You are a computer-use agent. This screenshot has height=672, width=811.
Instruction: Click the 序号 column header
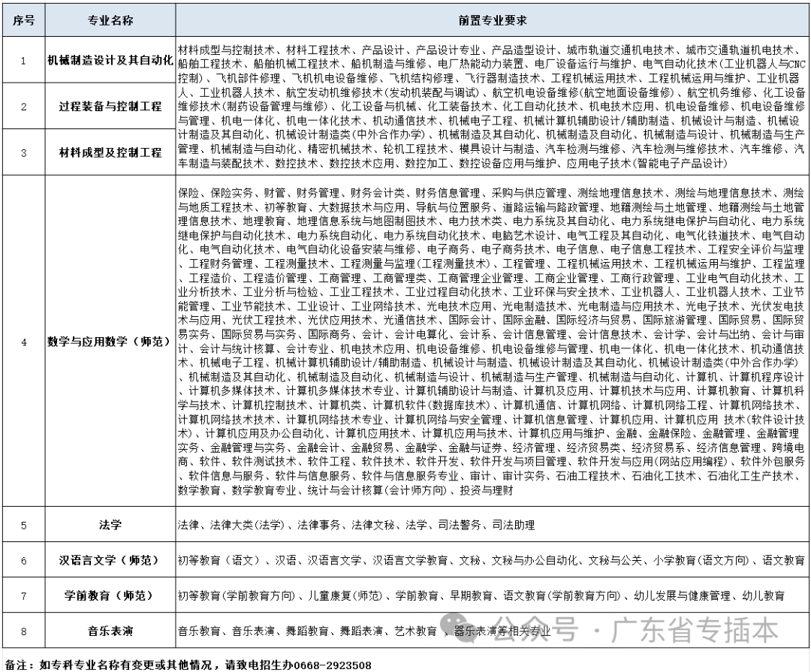click(x=23, y=20)
